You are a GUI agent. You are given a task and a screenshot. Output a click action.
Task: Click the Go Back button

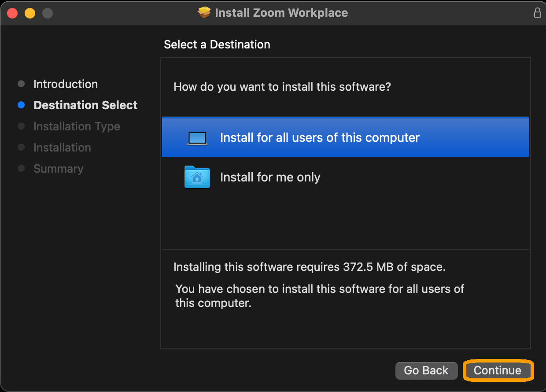tap(426, 370)
